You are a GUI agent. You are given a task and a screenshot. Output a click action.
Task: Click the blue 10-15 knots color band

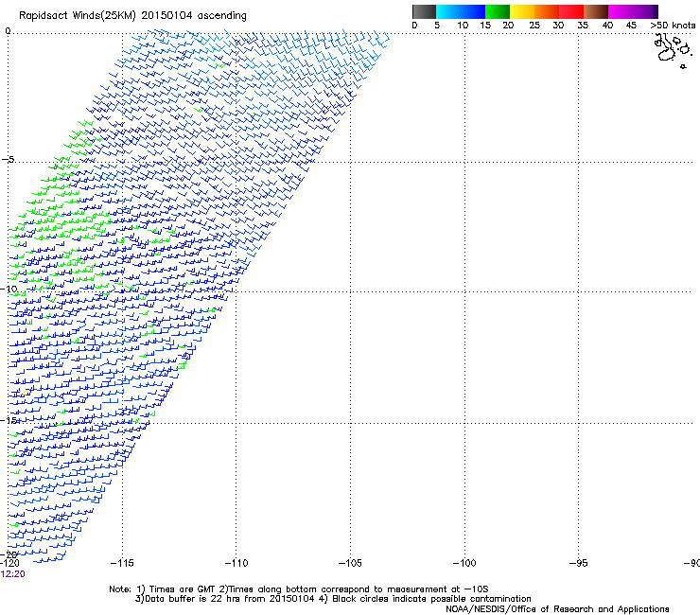[x=473, y=11]
